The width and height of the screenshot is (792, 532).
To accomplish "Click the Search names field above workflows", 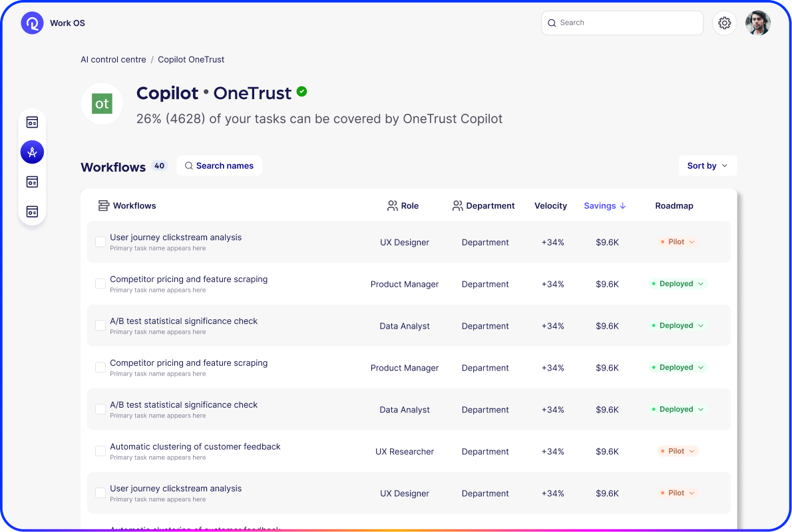I will point(219,166).
